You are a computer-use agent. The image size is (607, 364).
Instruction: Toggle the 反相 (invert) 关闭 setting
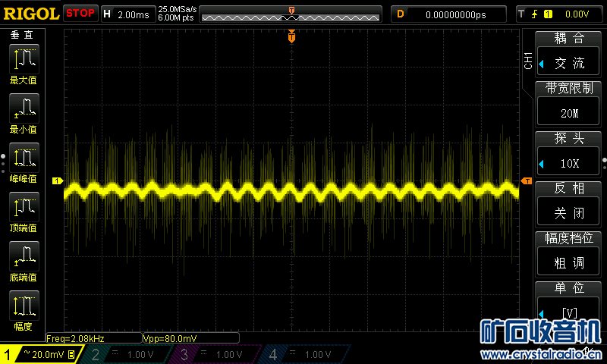coord(569,213)
